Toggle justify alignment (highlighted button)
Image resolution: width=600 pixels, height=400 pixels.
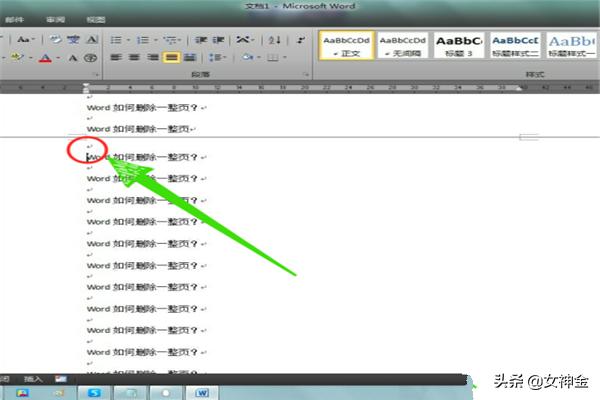[x=172, y=58]
